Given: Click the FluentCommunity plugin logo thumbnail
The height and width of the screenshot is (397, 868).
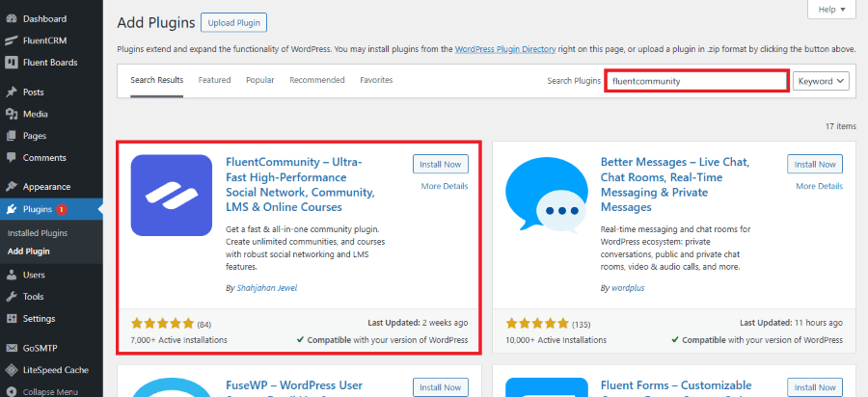Looking at the screenshot, I should pos(172,196).
